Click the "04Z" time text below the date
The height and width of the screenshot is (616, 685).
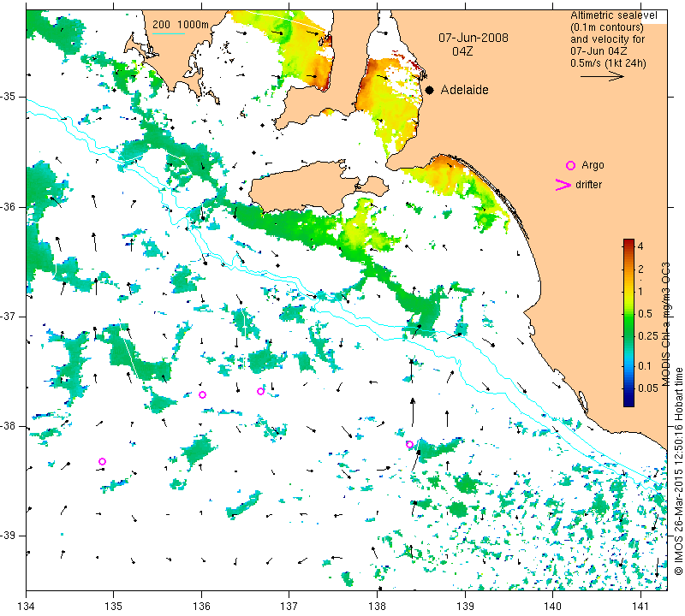(462, 51)
